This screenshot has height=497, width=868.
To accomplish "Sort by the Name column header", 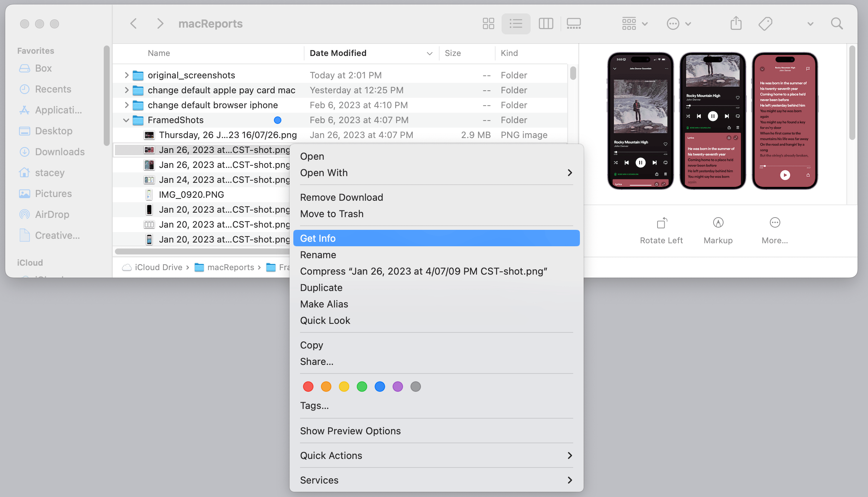I will [x=209, y=53].
